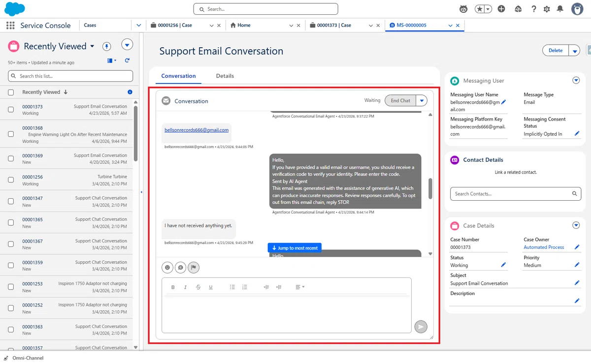Open list view controls round dropdown

[x=127, y=45]
